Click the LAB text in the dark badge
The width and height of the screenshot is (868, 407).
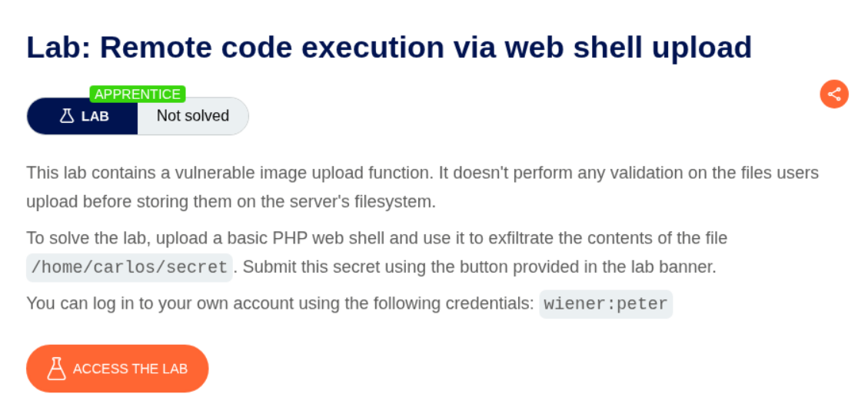point(95,117)
